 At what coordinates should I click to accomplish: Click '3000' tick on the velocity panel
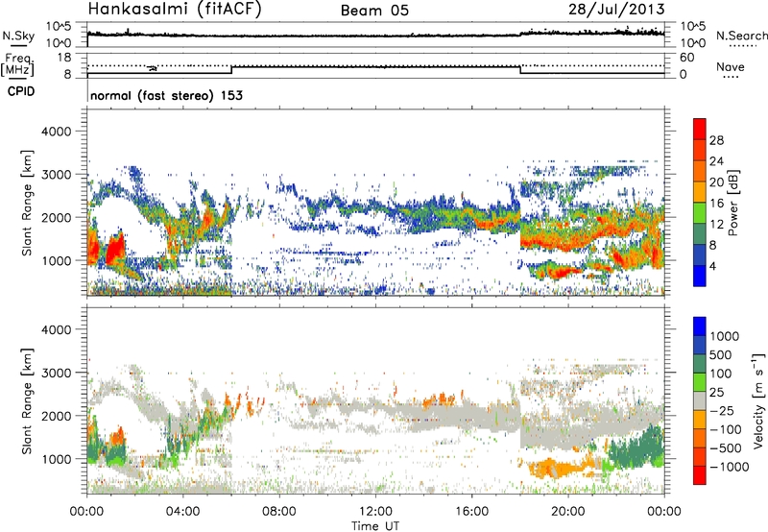[56, 373]
